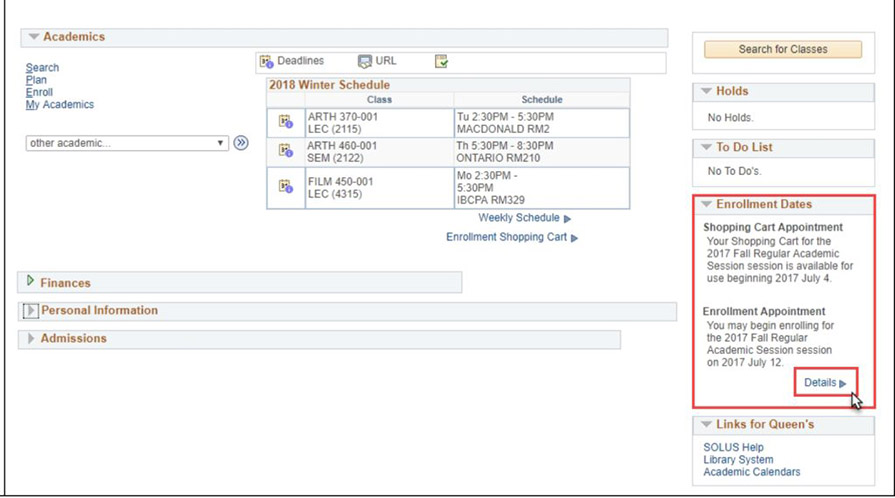Open the SOLUS Help link
The height and width of the screenshot is (498, 895).
733,447
